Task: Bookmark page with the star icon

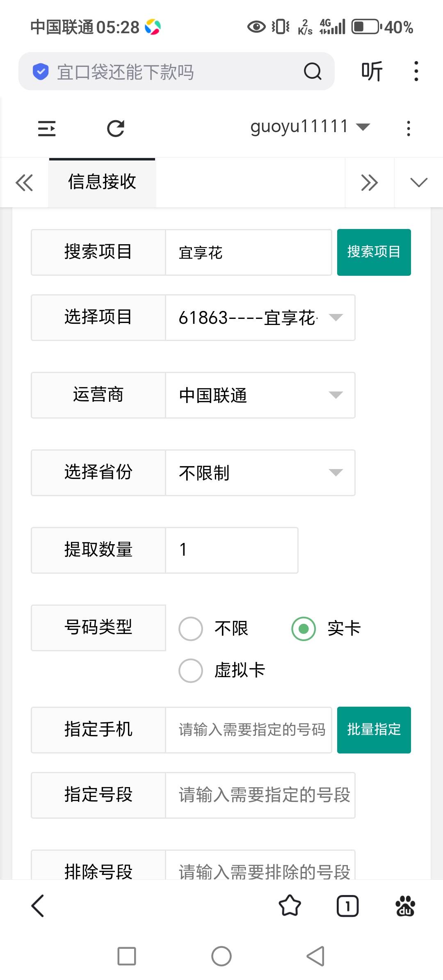Action: 290,906
